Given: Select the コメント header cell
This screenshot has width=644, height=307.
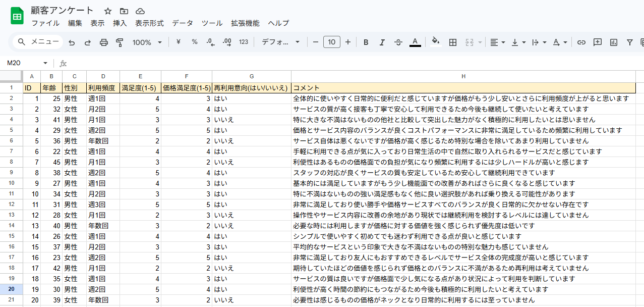Looking at the screenshot, I should pyautogui.click(x=463, y=87).
